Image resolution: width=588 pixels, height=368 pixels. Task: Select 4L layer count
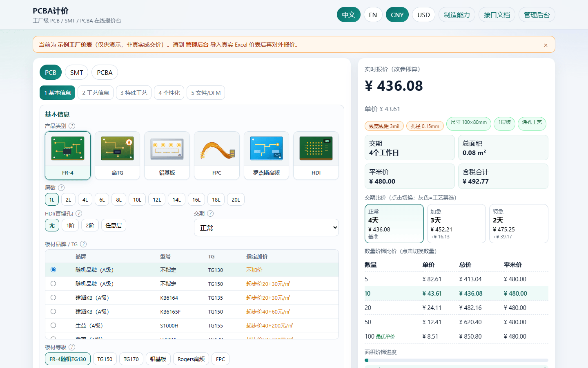85,200
